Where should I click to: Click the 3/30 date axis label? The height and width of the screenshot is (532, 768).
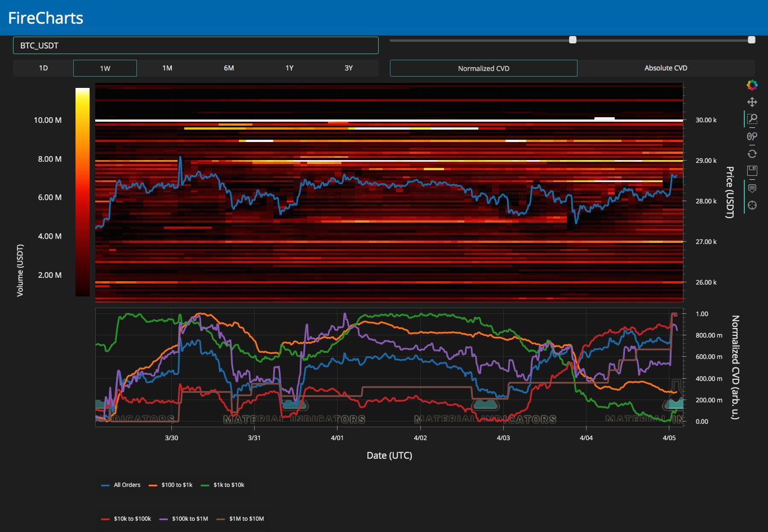tap(171, 438)
